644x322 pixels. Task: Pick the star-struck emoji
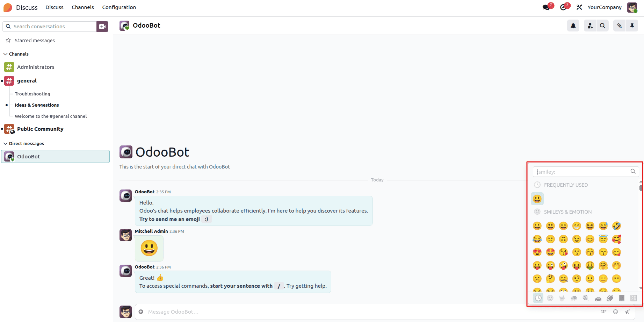pos(550,252)
